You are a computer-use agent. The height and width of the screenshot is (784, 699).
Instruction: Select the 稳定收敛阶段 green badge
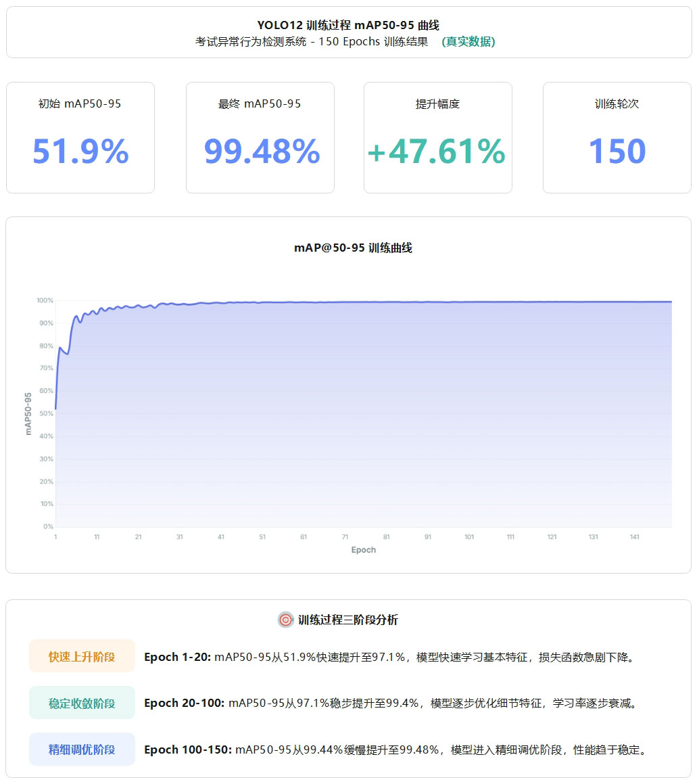click(82, 704)
